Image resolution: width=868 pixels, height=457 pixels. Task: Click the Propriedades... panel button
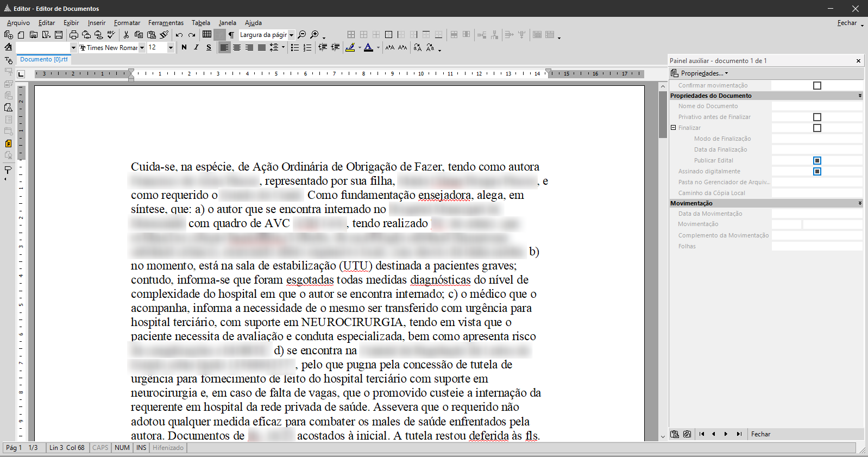click(700, 73)
